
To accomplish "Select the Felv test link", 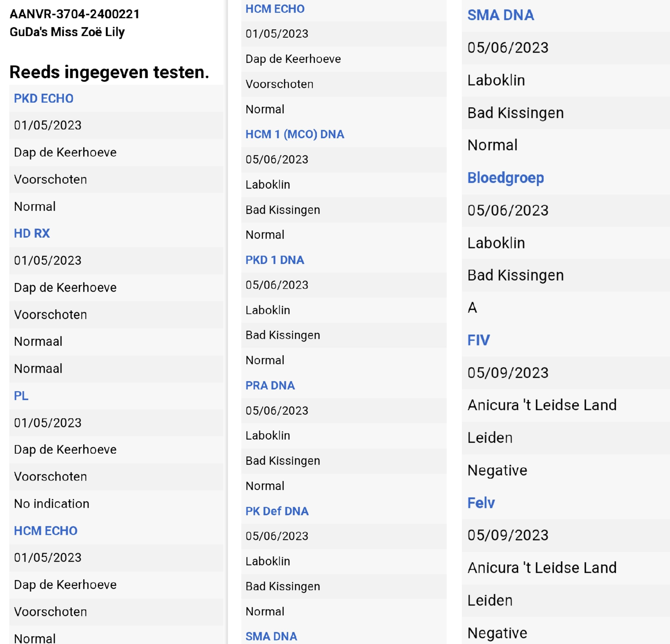I will pyautogui.click(x=481, y=503).
